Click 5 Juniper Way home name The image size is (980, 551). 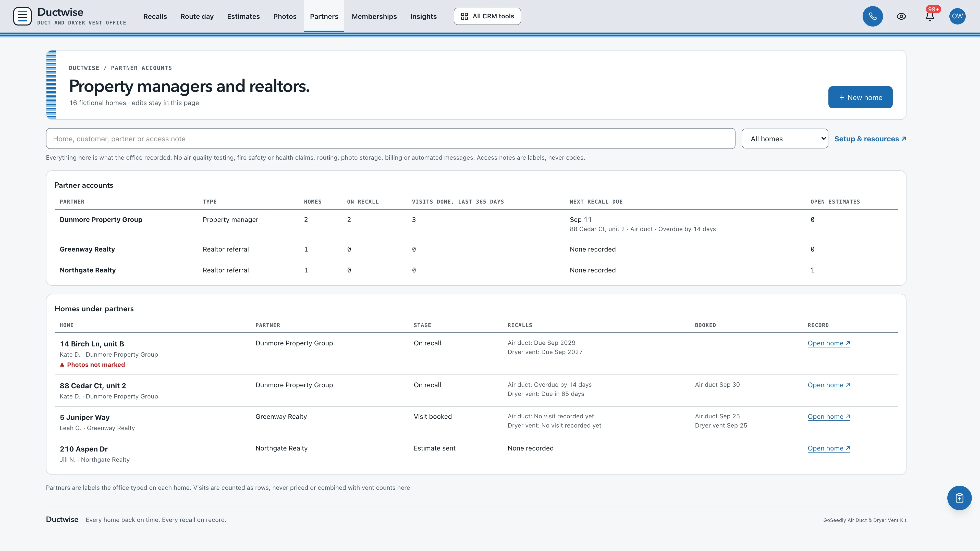click(x=84, y=417)
